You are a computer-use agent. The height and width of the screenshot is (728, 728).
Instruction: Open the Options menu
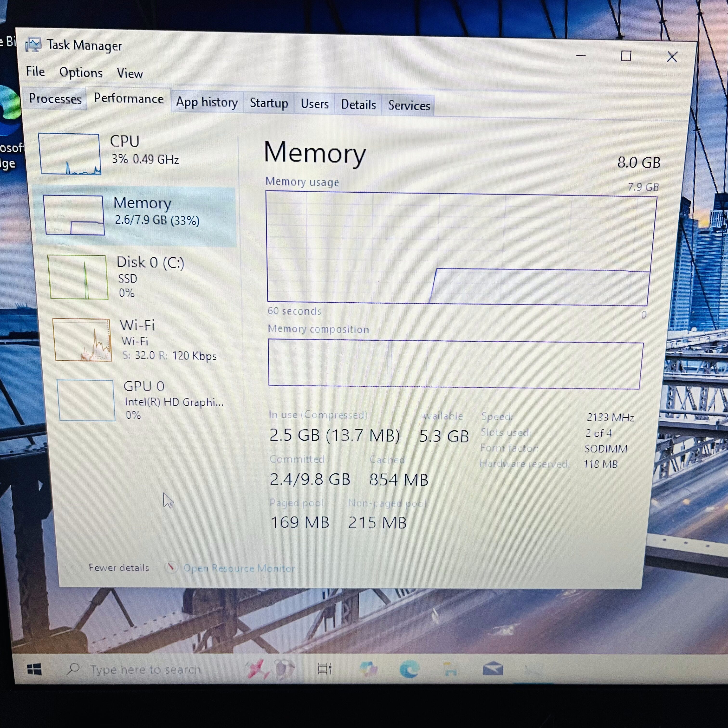pos(81,73)
